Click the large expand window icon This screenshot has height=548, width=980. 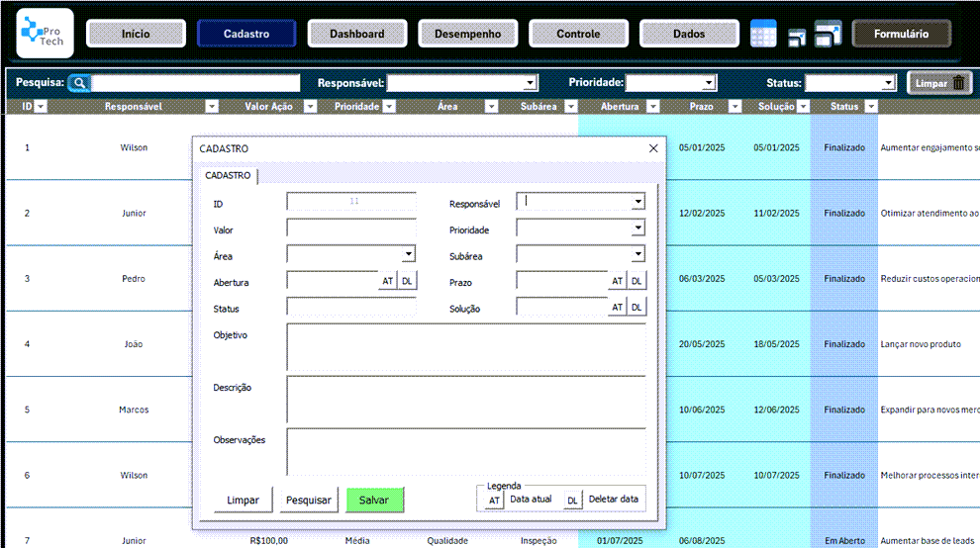coord(828,34)
